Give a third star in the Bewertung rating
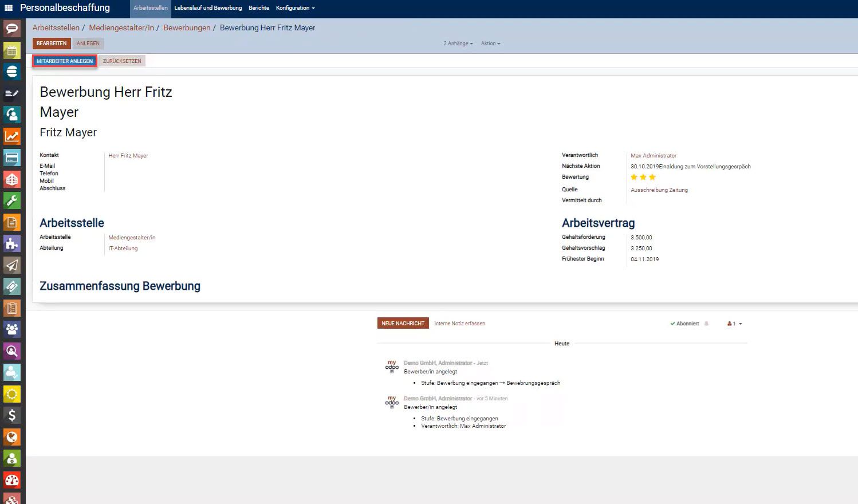 coord(652,177)
